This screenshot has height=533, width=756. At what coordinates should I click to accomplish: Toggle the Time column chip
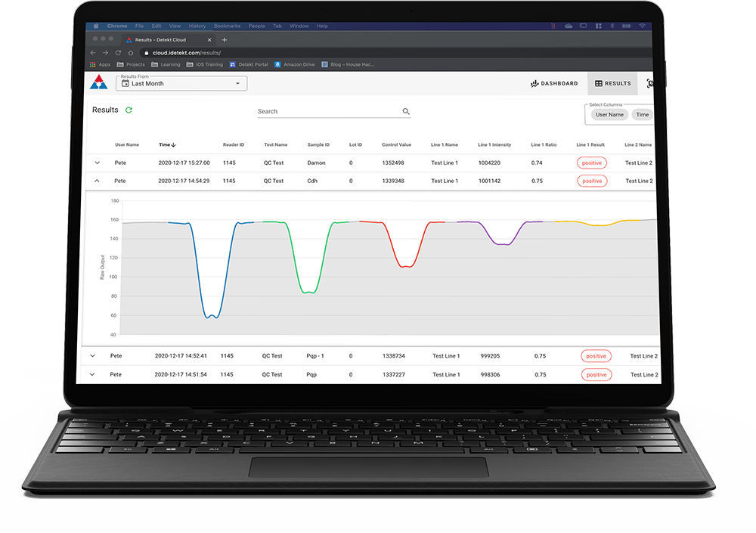[642, 114]
